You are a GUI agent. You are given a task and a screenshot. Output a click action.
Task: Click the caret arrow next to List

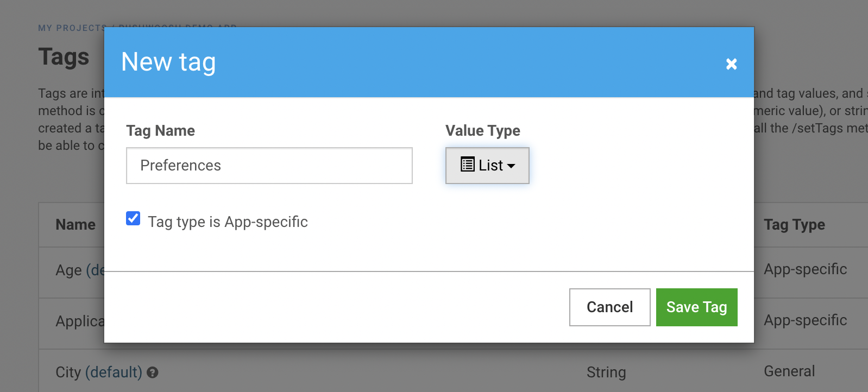[x=511, y=166]
